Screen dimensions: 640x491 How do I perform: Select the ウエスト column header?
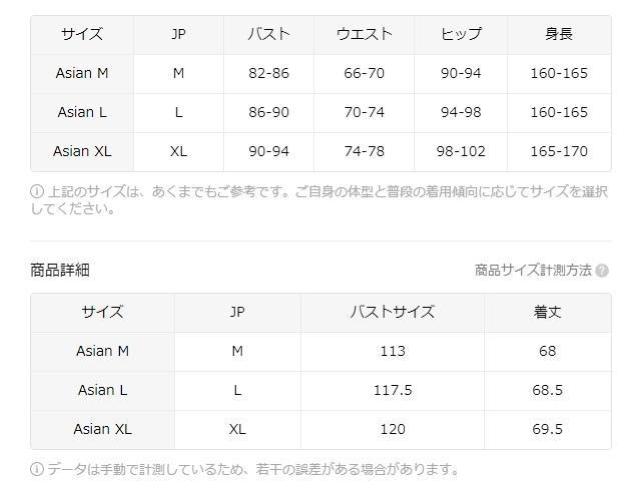tap(364, 35)
